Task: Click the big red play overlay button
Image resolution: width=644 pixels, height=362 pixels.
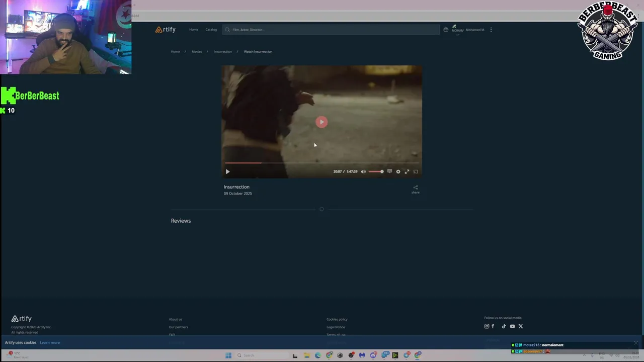Action: pyautogui.click(x=321, y=122)
